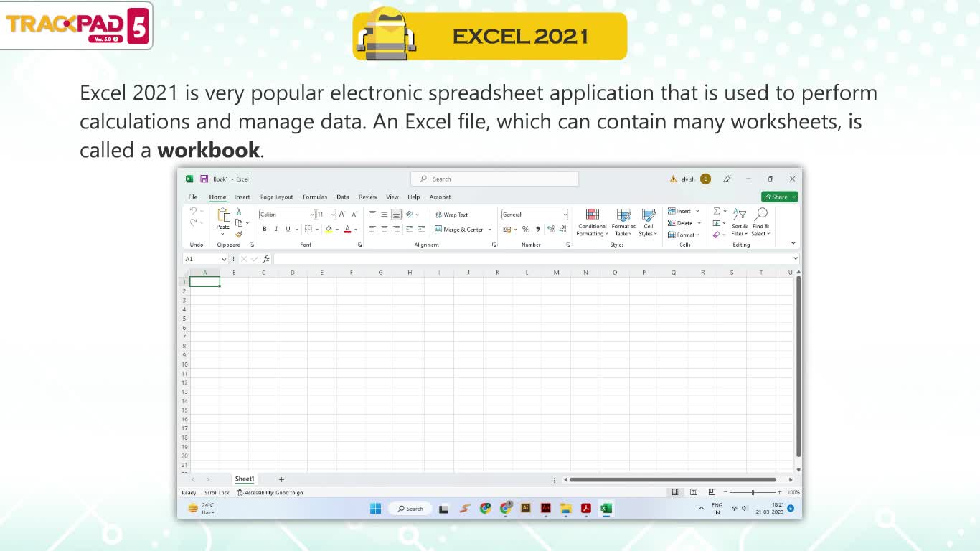Click the Increase Indent icon
This screenshot has width=980, height=551.
(420, 230)
